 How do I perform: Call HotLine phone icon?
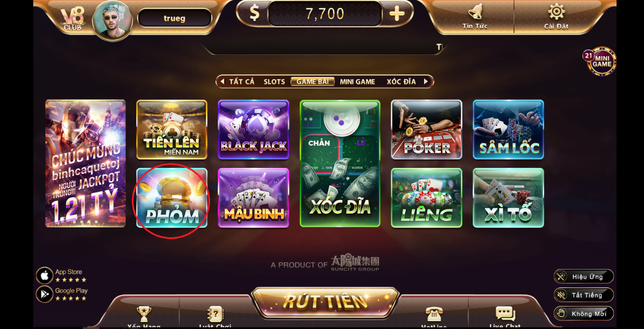pos(434,314)
